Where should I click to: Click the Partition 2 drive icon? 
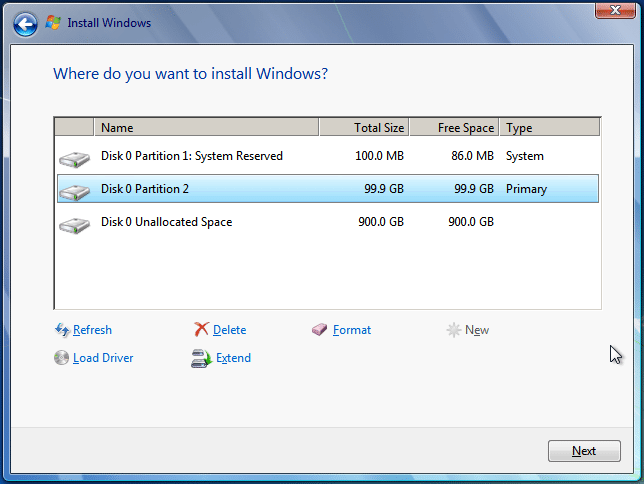[x=74, y=192]
